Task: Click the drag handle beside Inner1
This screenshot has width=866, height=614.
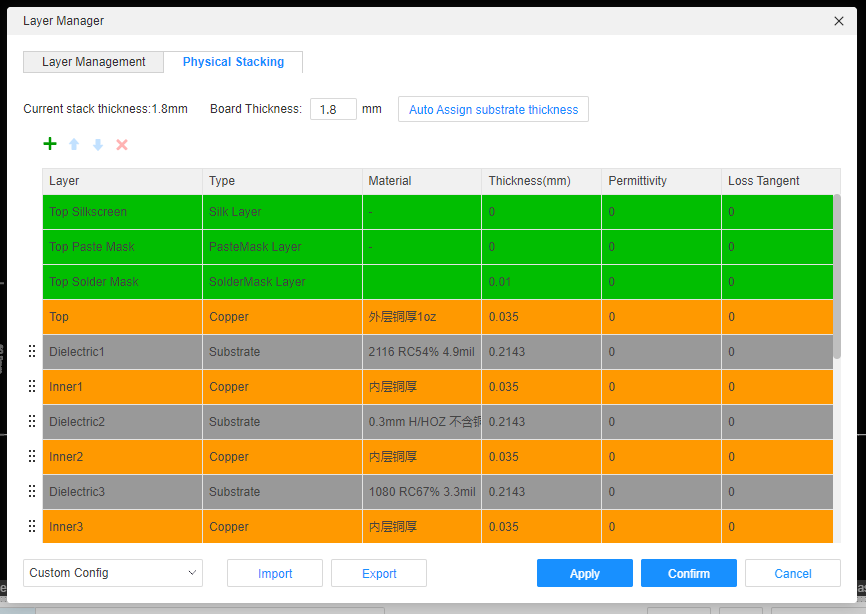Action: (31, 387)
